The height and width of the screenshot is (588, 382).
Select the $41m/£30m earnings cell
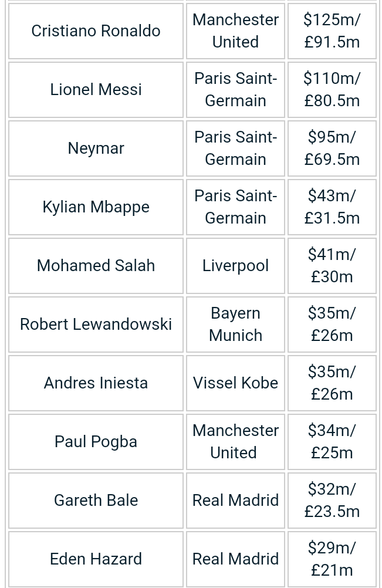332,265
